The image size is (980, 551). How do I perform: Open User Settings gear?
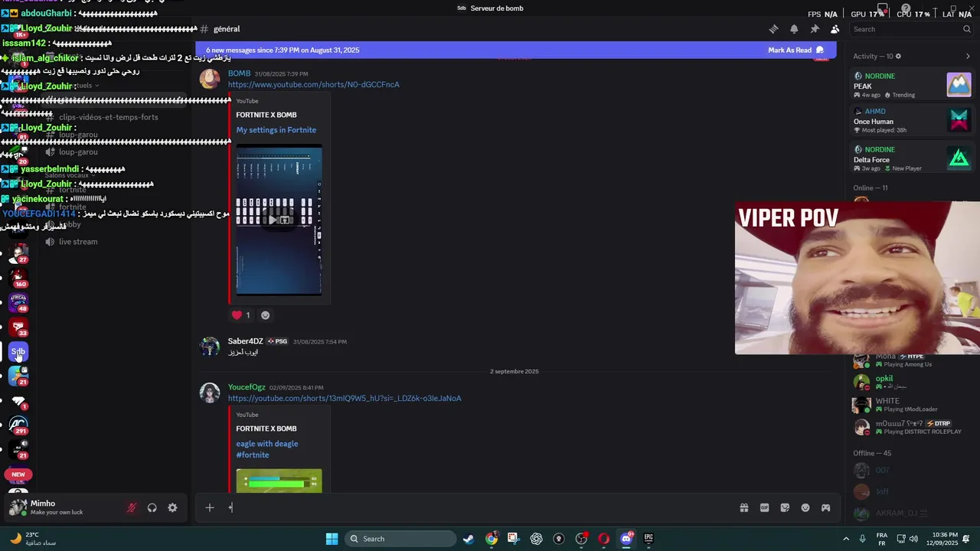172,507
